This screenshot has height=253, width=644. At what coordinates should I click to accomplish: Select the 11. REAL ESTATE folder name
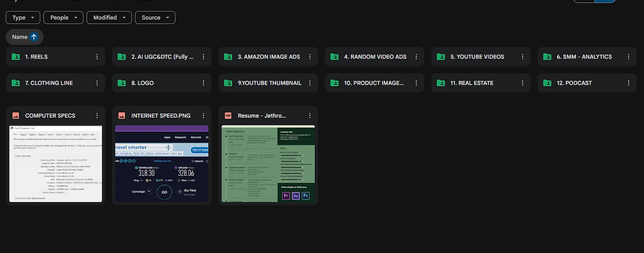(x=472, y=83)
